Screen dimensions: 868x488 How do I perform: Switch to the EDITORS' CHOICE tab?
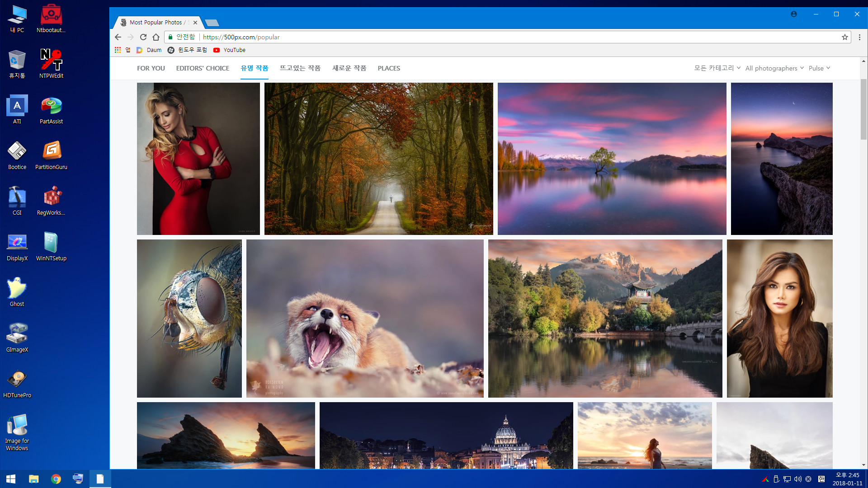[x=203, y=68]
